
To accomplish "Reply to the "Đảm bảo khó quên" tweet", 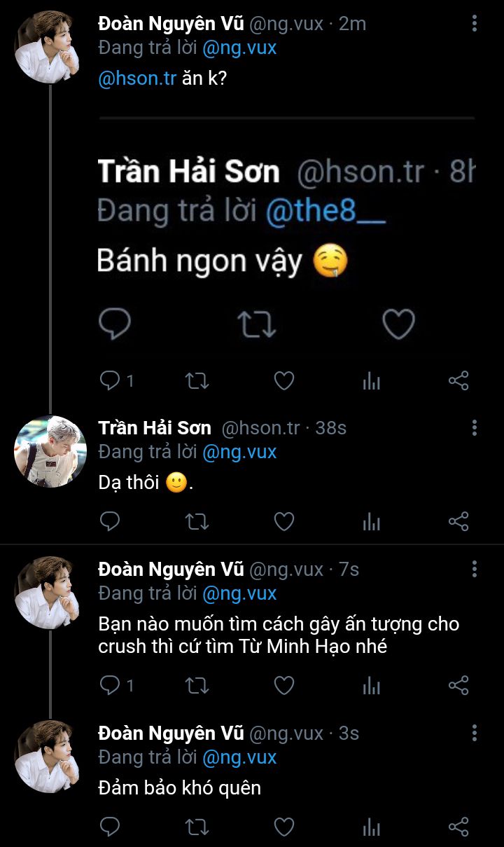I will tap(111, 827).
